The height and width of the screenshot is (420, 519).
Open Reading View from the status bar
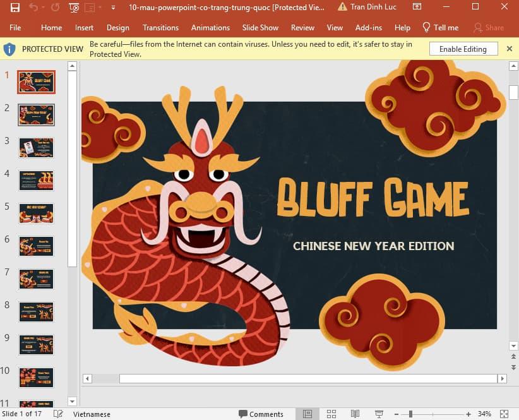tap(355, 414)
